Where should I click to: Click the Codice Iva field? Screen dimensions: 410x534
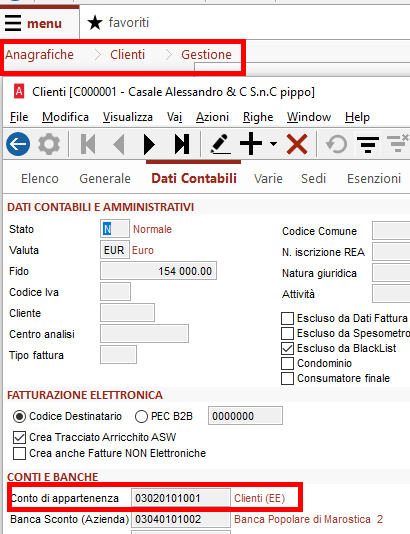coord(115,292)
